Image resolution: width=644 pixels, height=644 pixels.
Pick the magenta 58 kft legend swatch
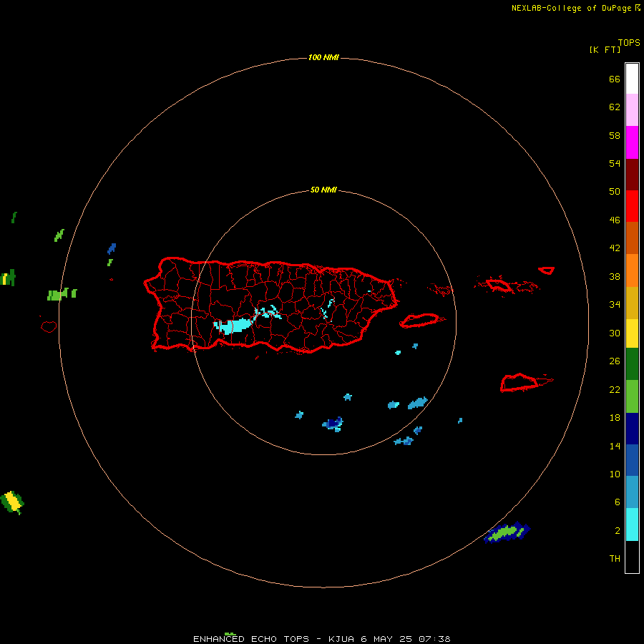point(632,142)
